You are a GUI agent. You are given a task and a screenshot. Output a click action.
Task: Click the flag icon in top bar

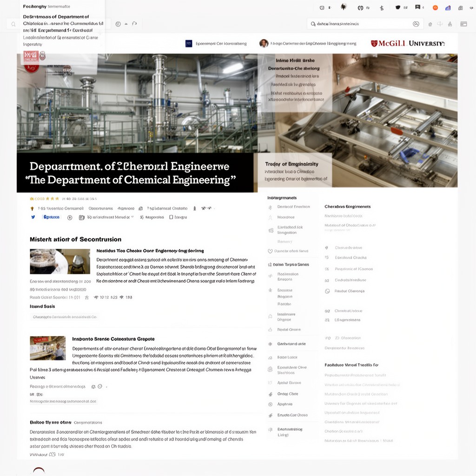click(418, 7)
